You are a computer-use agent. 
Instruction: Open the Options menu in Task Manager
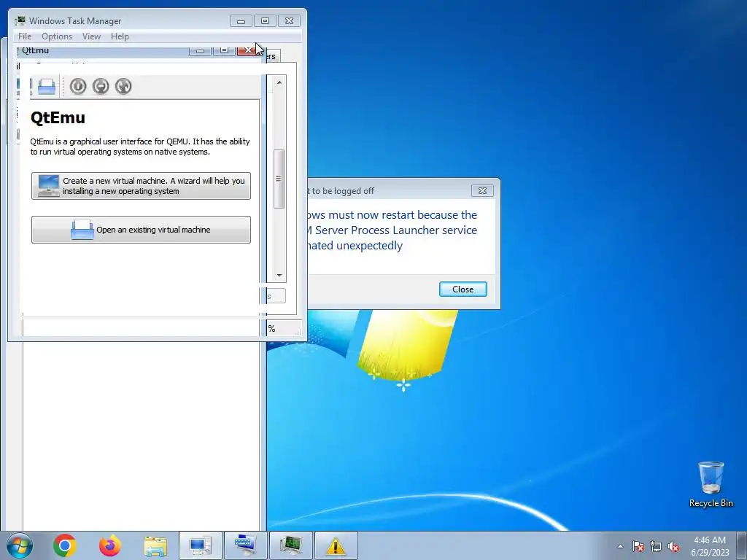(57, 36)
